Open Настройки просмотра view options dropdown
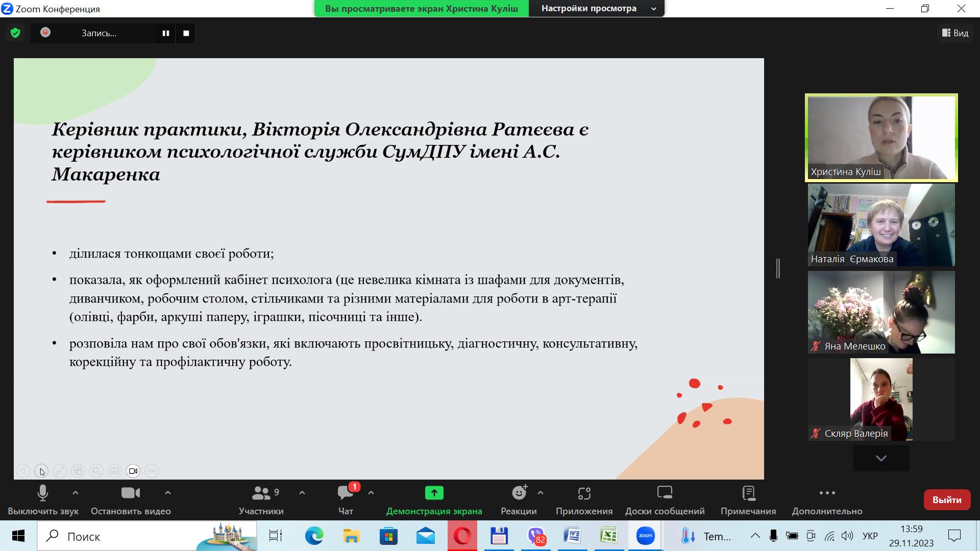The image size is (980, 551). coord(597,9)
